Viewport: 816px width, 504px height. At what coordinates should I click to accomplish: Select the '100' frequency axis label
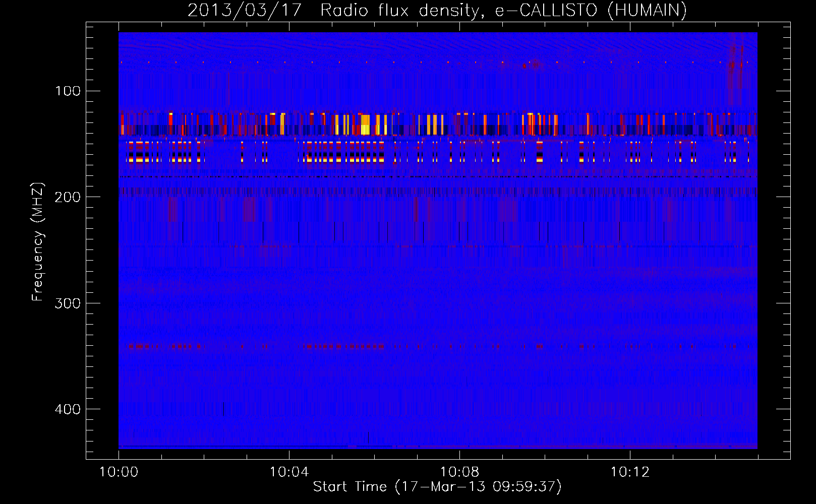point(68,91)
